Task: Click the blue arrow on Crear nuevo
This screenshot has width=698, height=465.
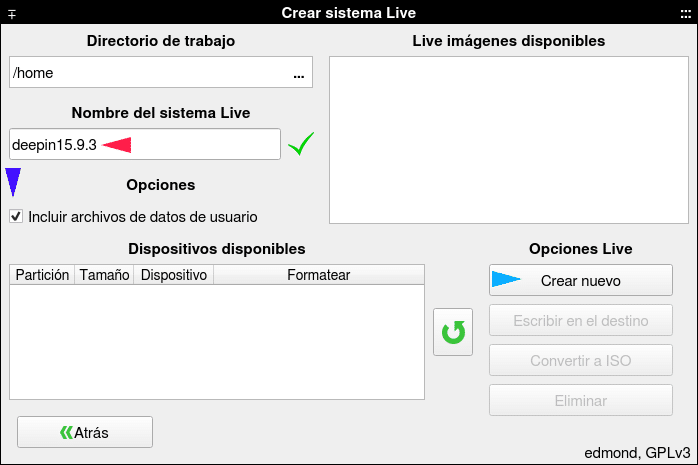Action: (x=506, y=279)
